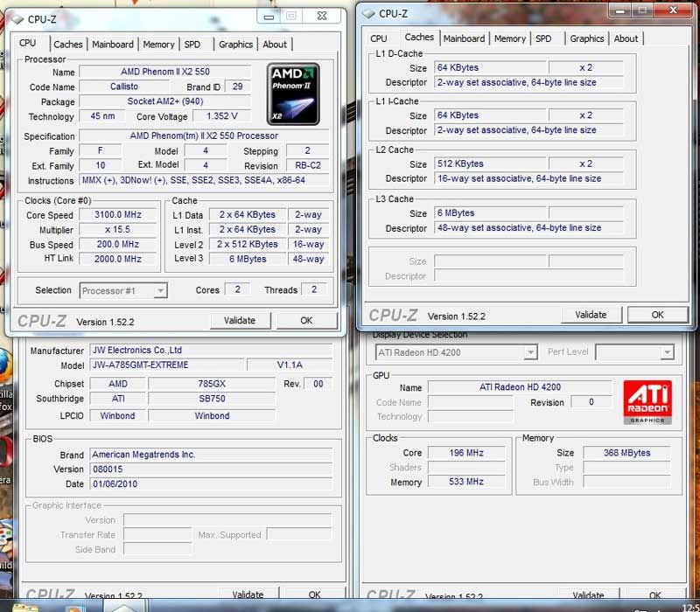Select the package value 'Socket AM2+ (940)'
The width and height of the screenshot is (700, 612).
coord(164,101)
